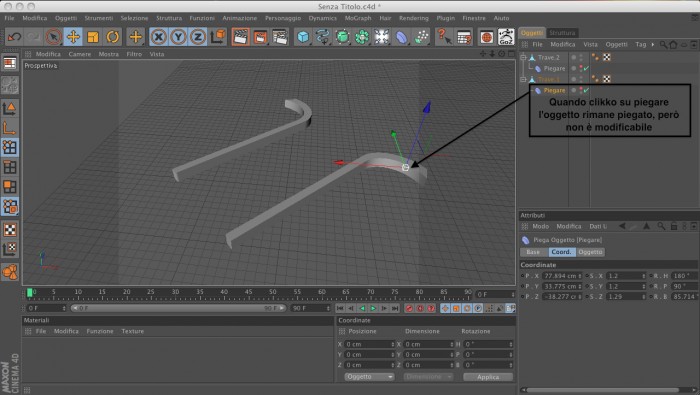Click the Applica button

click(x=488, y=377)
